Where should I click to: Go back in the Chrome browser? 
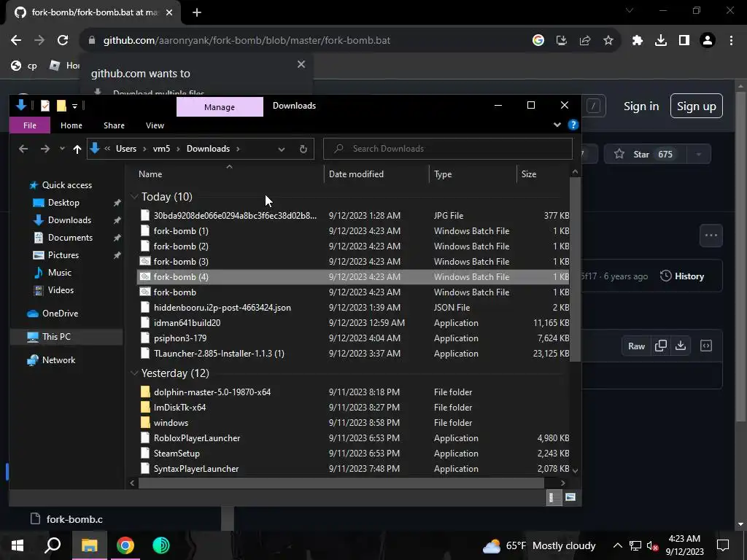[x=16, y=41]
